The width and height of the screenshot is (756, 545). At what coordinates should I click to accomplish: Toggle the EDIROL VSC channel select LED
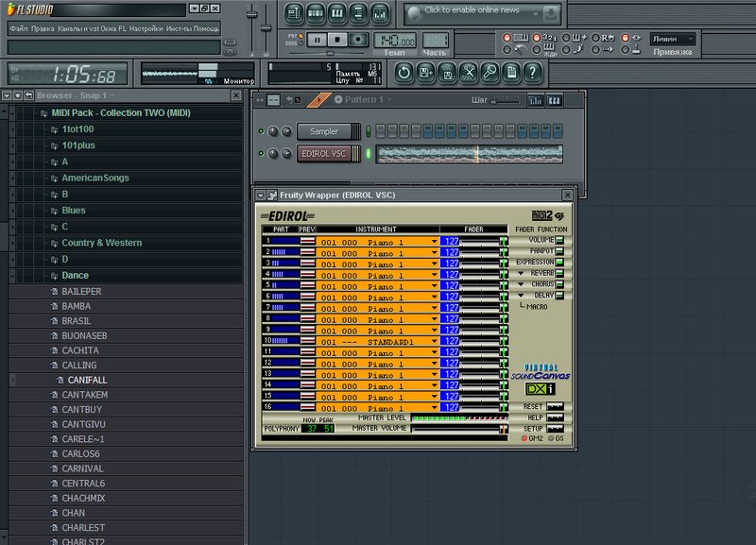coord(368,154)
